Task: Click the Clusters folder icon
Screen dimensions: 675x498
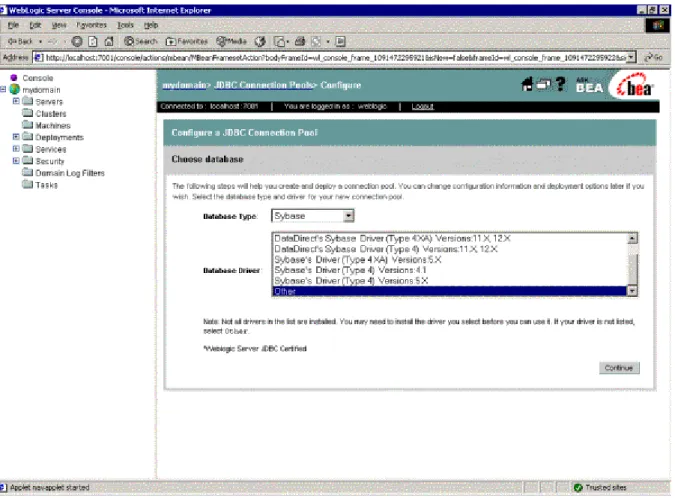Action: [x=28, y=113]
